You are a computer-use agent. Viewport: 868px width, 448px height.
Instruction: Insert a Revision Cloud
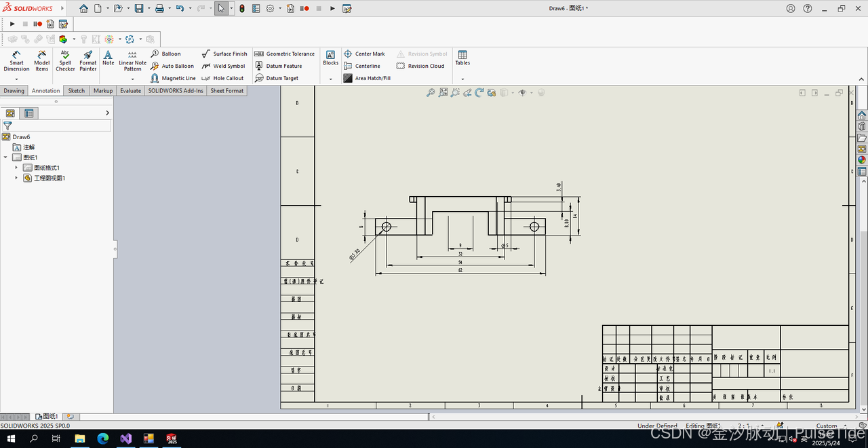(420, 66)
